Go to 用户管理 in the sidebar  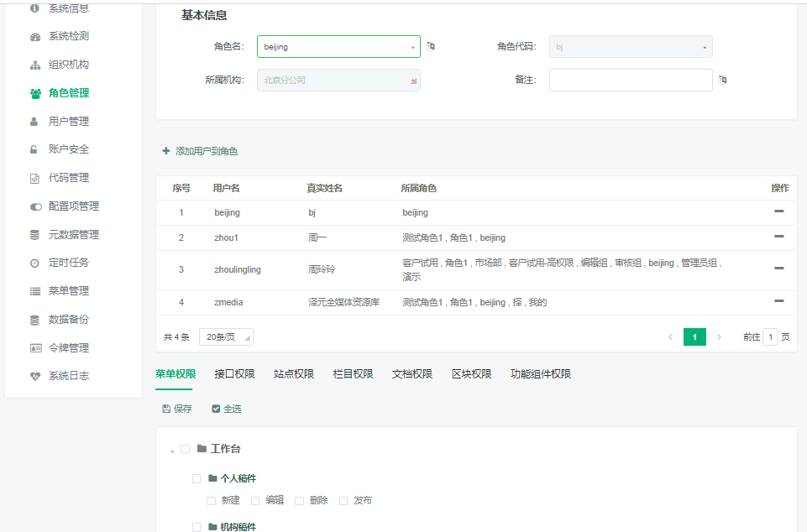tap(68, 121)
